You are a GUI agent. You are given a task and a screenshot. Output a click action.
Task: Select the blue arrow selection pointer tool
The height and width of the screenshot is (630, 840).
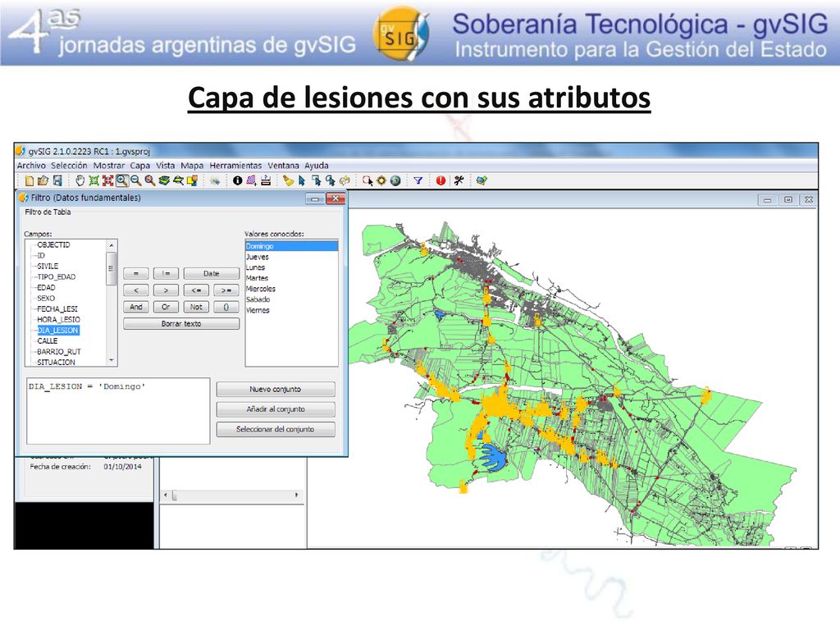[302, 180]
